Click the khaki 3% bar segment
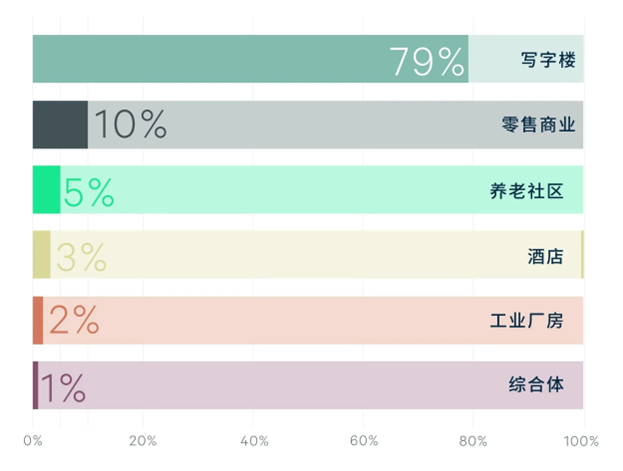The image size is (623, 471). (x=42, y=255)
